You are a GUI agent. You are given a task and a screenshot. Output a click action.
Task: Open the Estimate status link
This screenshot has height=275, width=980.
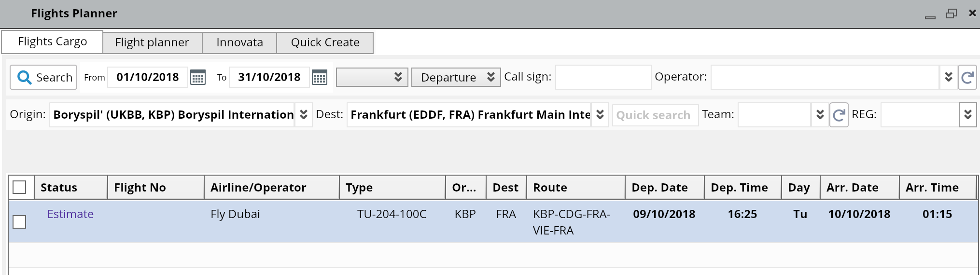[70, 214]
